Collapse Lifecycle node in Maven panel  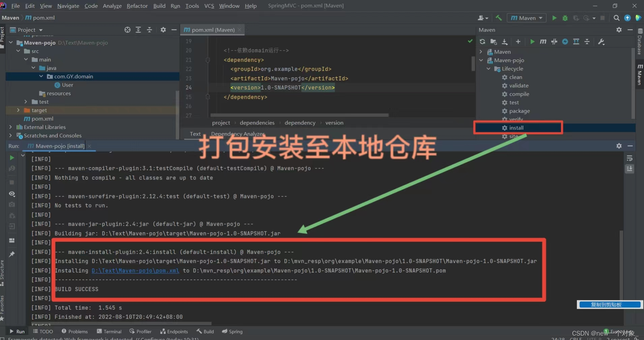(489, 68)
